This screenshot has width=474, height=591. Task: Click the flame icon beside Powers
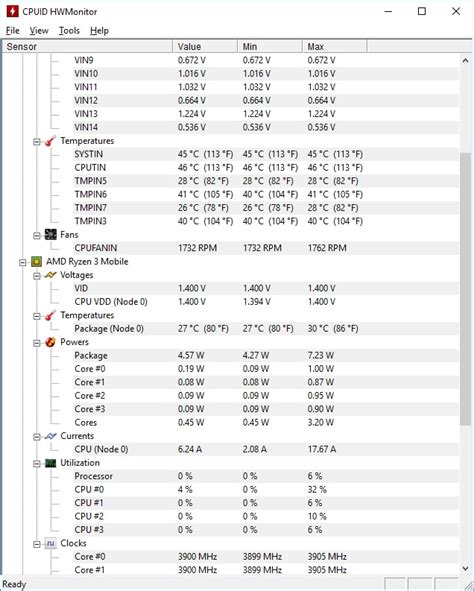tap(50, 342)
